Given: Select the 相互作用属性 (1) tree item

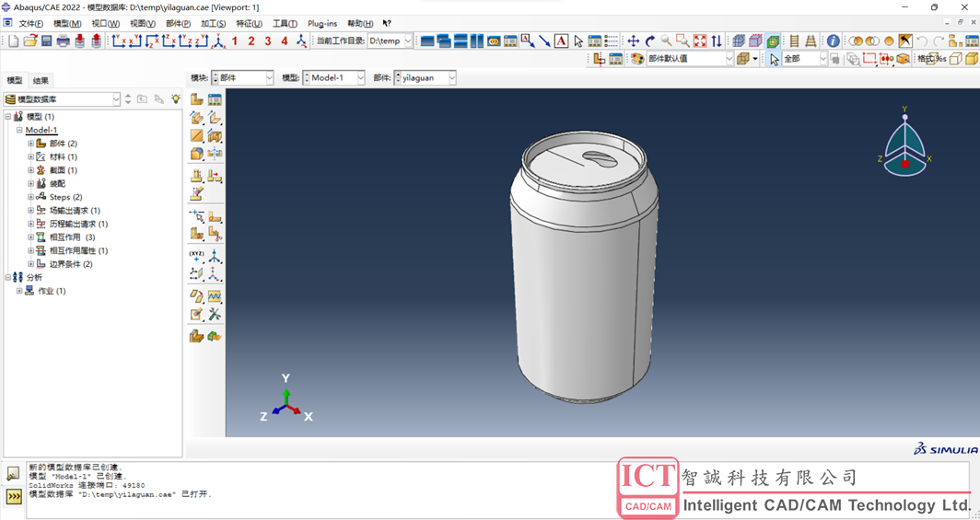Looking at the screenshot, I should point(78,251).
